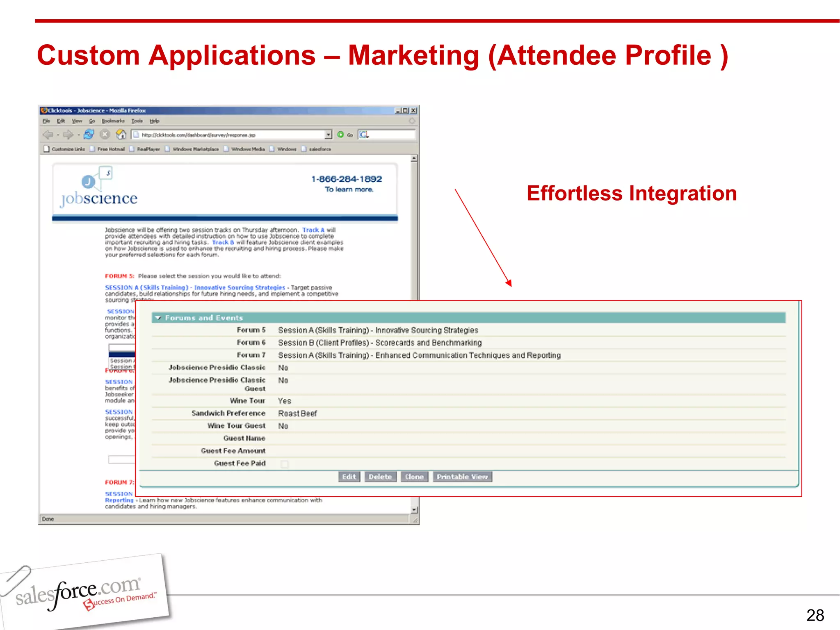Click the Roast Beef sandwich preference value
The height and width of the screenshot is (630, 840).
pos(297,413)
